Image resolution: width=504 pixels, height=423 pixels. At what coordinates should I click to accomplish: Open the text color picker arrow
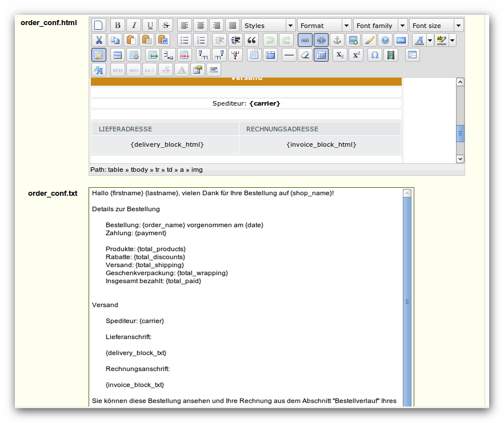pos(430,40)
